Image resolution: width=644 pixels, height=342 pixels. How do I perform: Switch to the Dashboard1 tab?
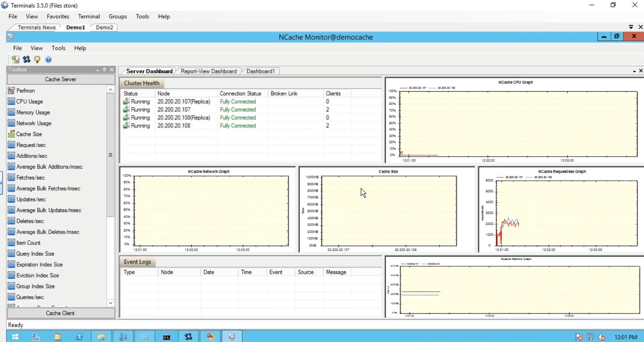pyautogui.click(x=260, y=71)
